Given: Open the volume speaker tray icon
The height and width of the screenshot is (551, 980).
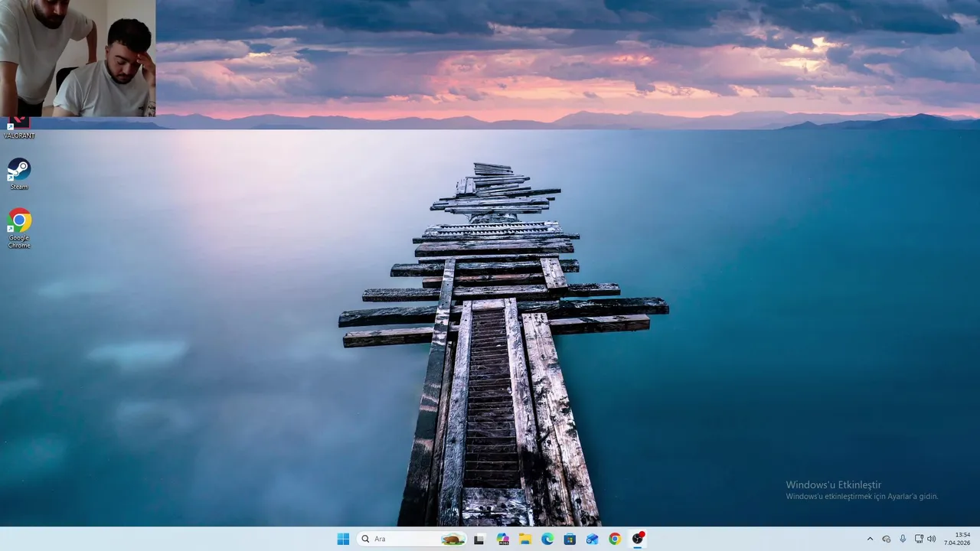Looking at the screenshot, I should [x=932, y=539].
